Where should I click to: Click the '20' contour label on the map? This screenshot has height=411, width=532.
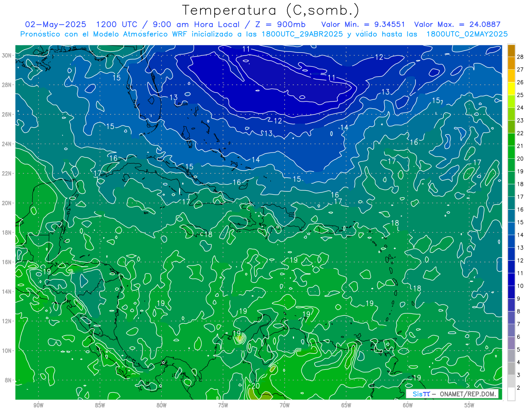[256, 386]
